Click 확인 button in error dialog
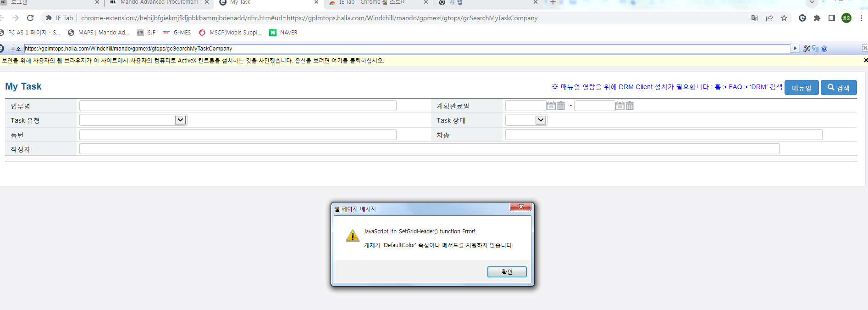Viewport: 868px width, 310px height. pos(507,272)
